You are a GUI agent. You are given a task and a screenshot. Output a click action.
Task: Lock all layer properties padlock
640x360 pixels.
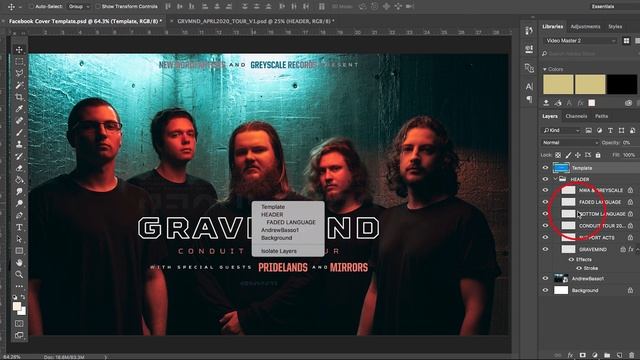[598, 155]
